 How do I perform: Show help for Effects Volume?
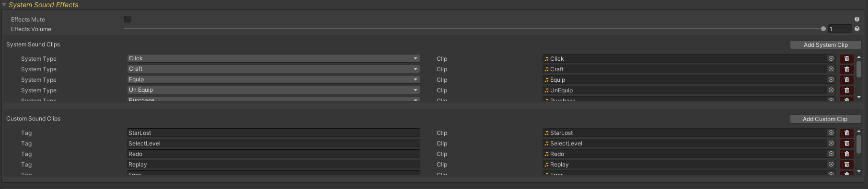tap(856, 29)
